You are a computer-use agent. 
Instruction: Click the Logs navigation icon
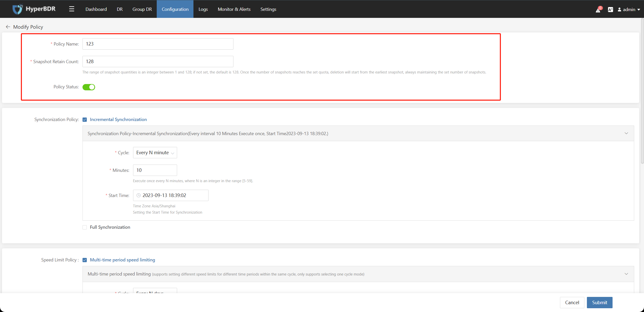[203, 9]
